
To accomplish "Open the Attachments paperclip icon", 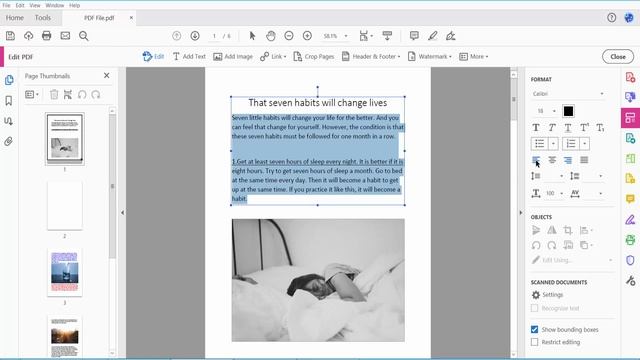I will (x=9, y=142).
